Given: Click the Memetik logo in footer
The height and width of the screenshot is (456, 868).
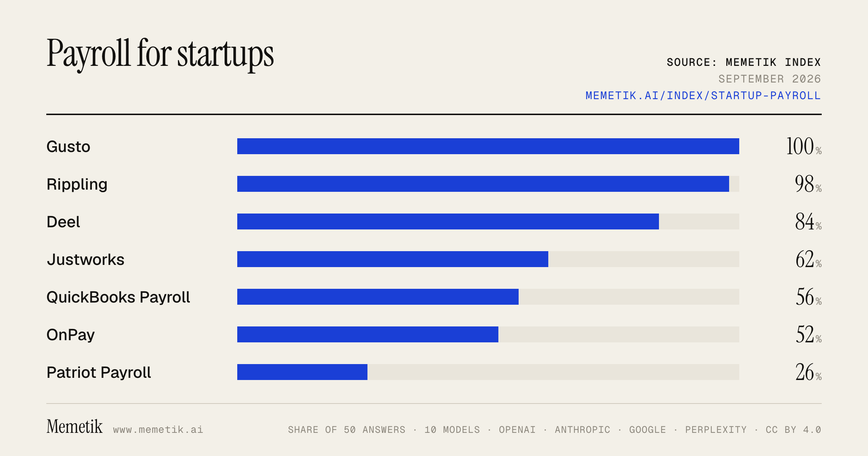Looking at the screenshot, I should [x=75, y=426].
